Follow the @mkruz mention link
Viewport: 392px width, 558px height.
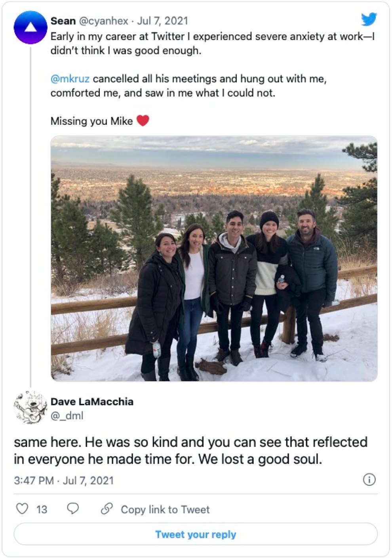[70, 79]
